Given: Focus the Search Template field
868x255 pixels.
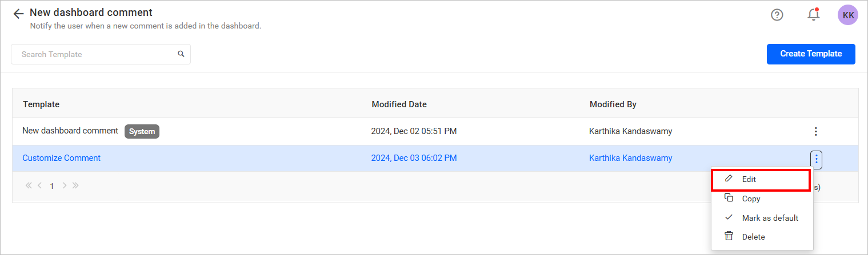Looking at the screenshot, I should 94,54.
